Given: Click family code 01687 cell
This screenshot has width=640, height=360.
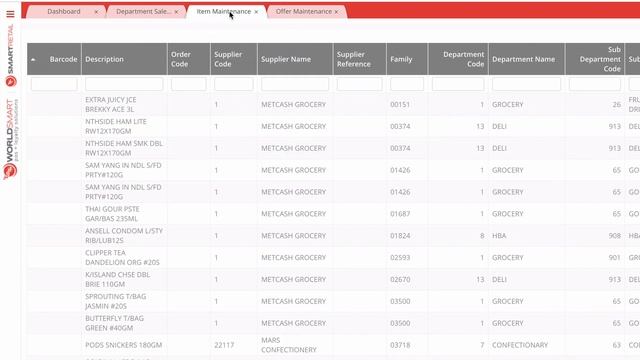Looking at the screenshot, I should pos(400,214).
